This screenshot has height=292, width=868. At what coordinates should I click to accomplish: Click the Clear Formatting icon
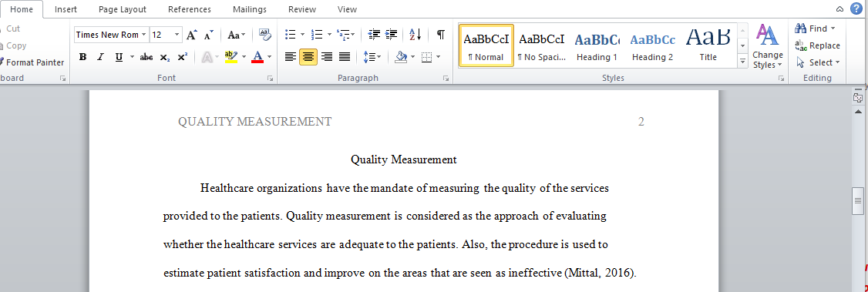tap(265, 35)
